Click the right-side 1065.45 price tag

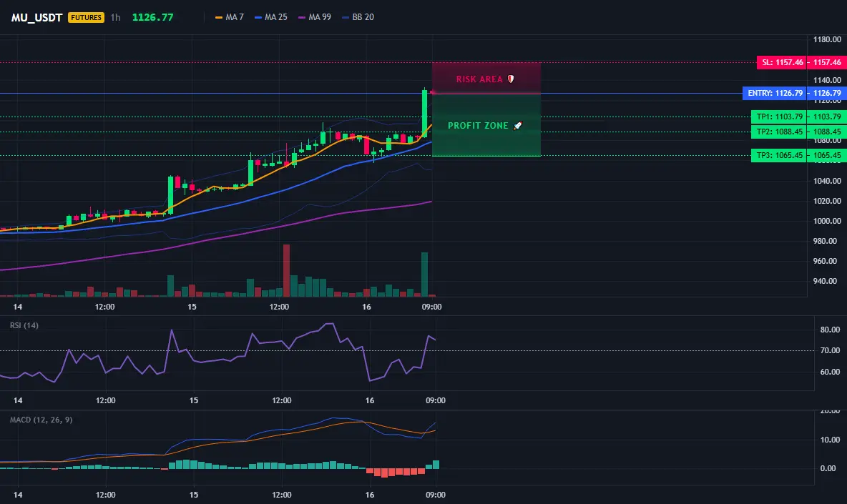827,155
